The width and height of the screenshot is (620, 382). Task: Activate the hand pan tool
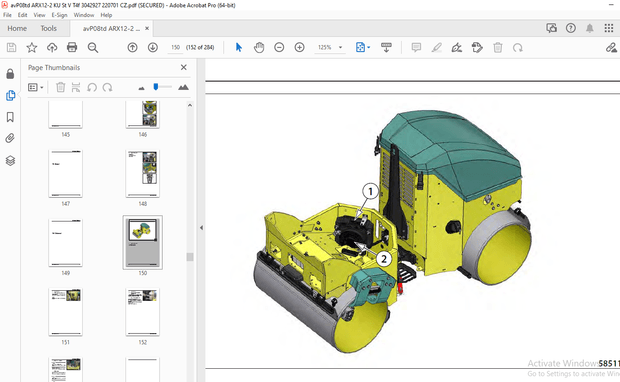click(x=259, y=47)
